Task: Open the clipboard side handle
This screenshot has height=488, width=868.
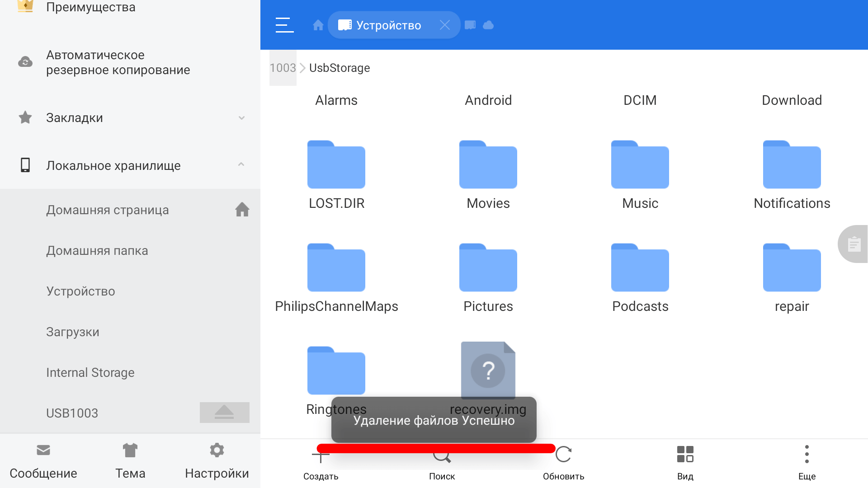Action: tap(853, 244)
